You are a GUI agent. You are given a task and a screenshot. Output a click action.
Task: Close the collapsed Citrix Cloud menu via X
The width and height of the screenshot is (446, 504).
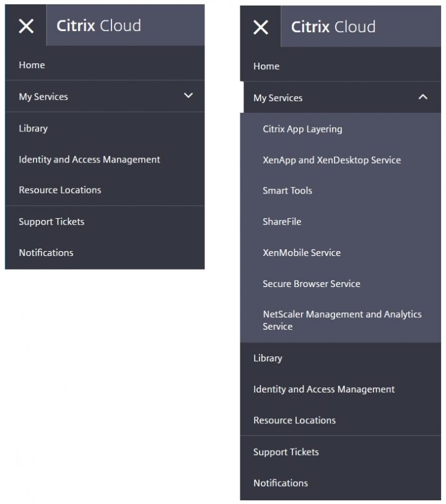point(26,26)
